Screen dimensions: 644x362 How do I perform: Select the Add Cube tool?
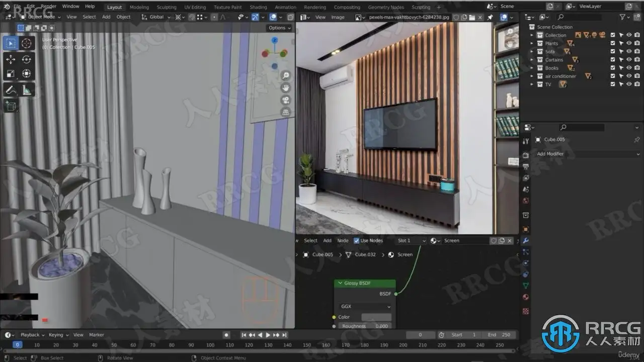[x=11, y=106]
